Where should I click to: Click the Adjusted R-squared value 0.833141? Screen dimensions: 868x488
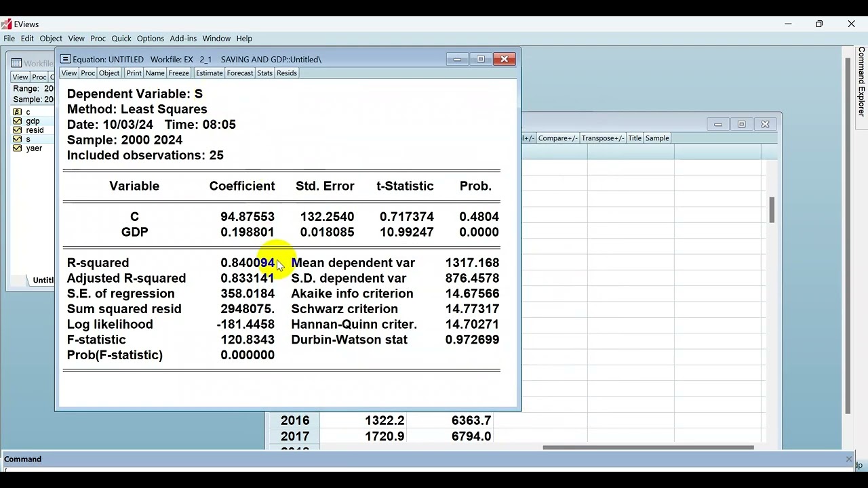coord(248,279)
